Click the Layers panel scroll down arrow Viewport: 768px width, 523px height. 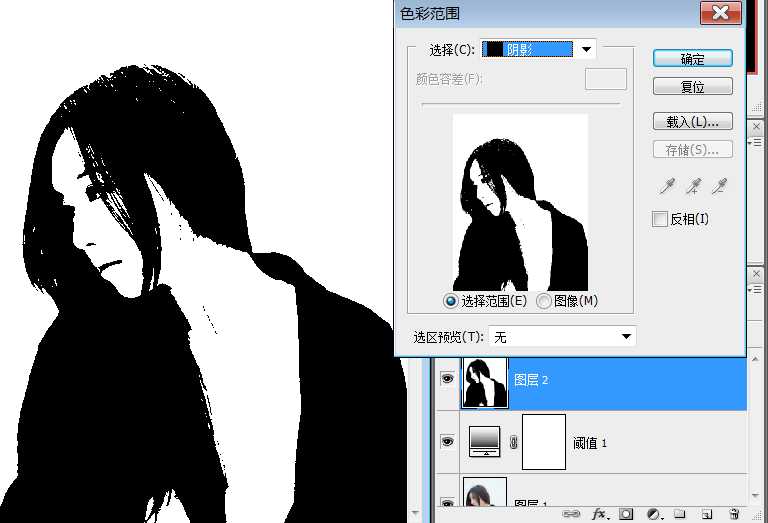[x=756, y=496]
